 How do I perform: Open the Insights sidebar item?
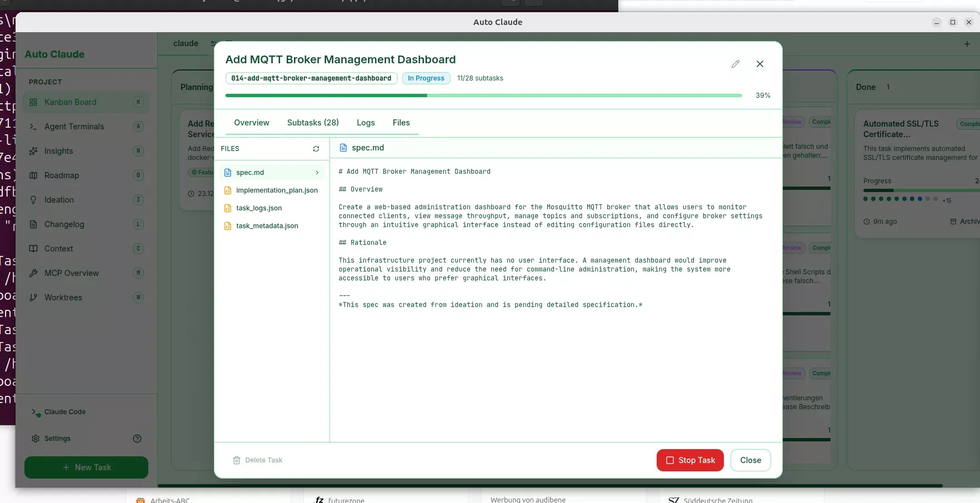point(58,151)
